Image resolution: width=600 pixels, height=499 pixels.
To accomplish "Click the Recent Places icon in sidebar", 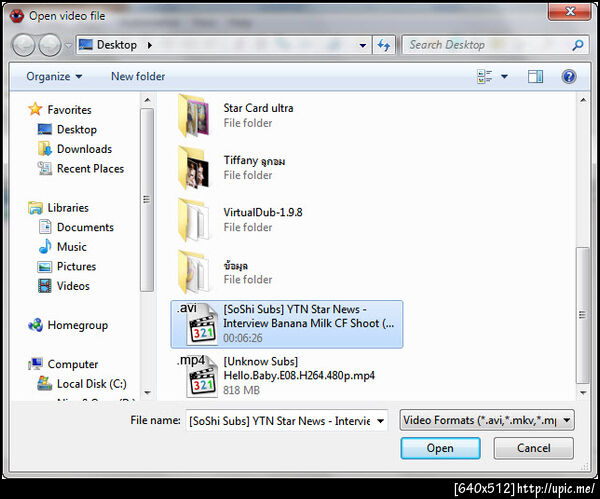I will (x=45, y=168).
